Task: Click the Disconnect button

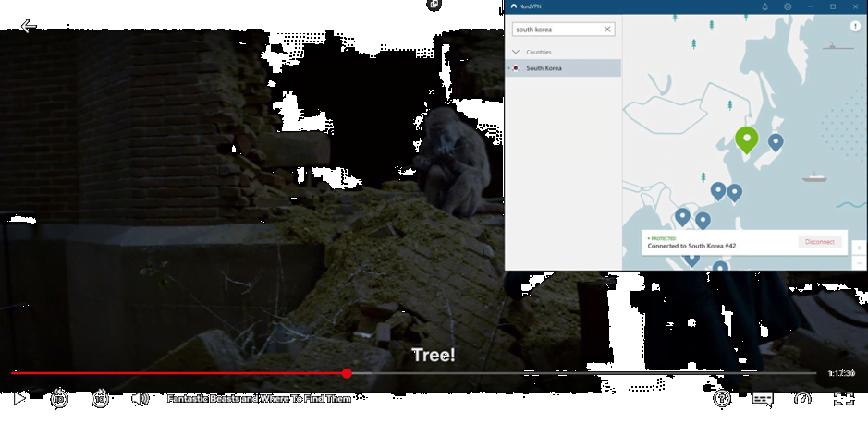Action: 819,242
